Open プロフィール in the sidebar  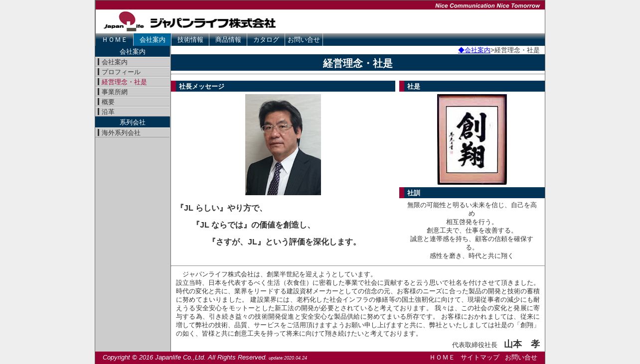[133, 72]
